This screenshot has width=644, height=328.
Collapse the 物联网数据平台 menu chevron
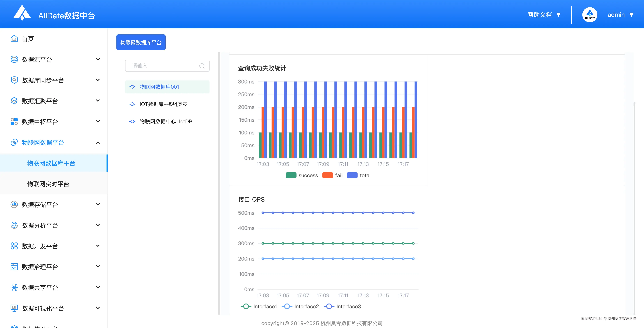click(x=98, y=143)
